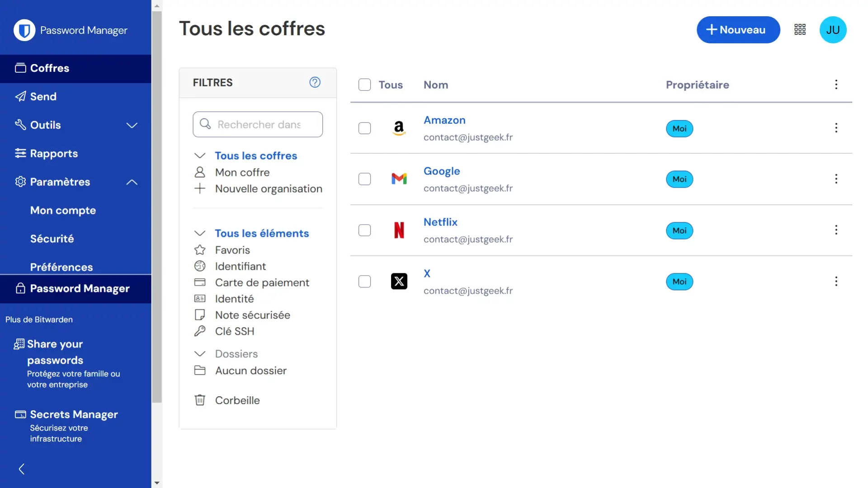Viewport: 868px width, 488px height.
Task: Click the Password Manager lock icon
Action: 20,288
